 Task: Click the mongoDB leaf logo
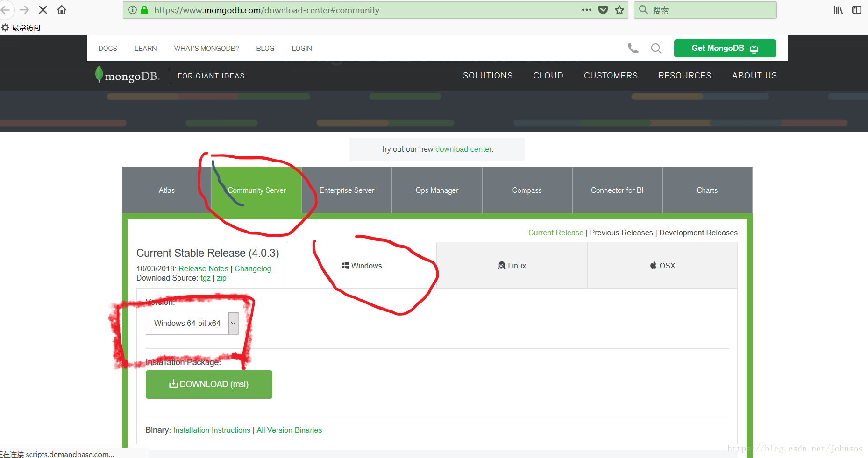[127, 75]
